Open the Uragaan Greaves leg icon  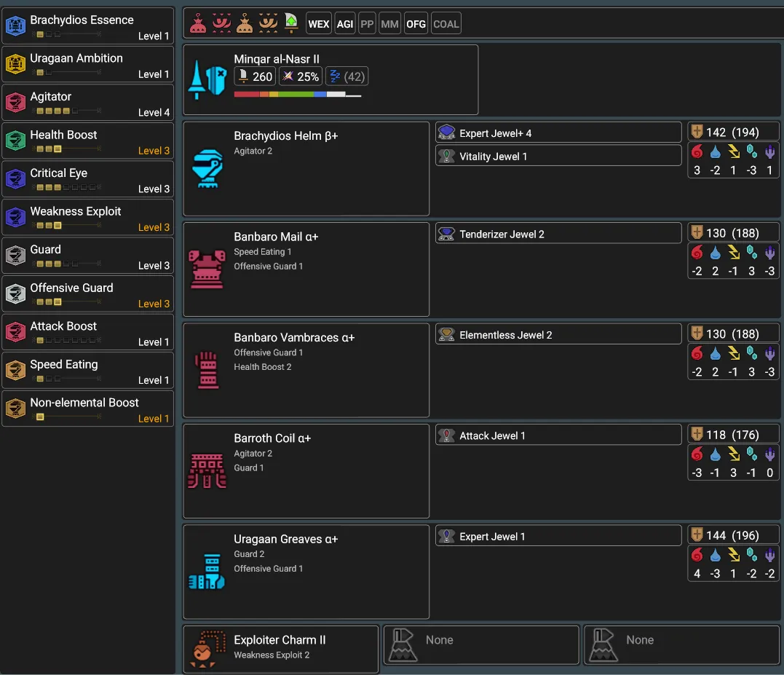point(207,572)
